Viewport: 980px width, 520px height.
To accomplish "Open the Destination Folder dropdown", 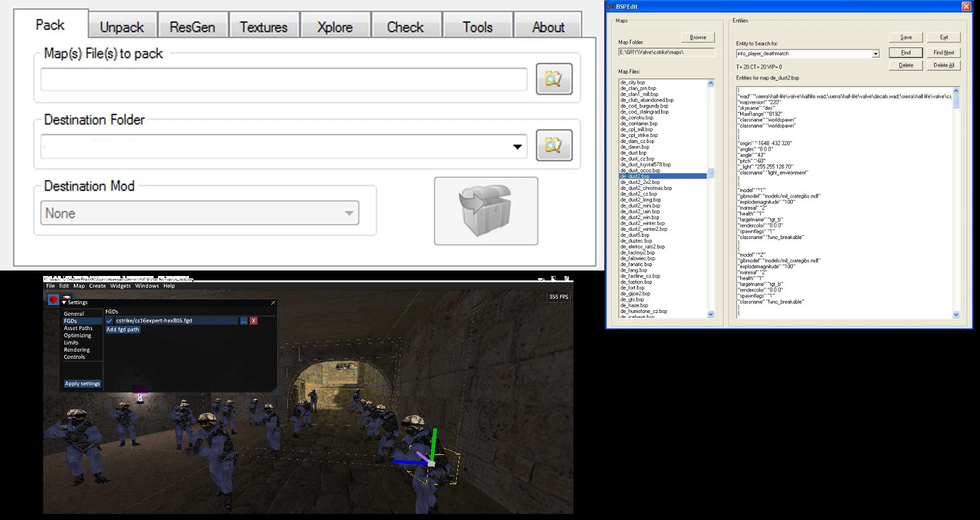I will pyautogui.click(x=517, y=145).
